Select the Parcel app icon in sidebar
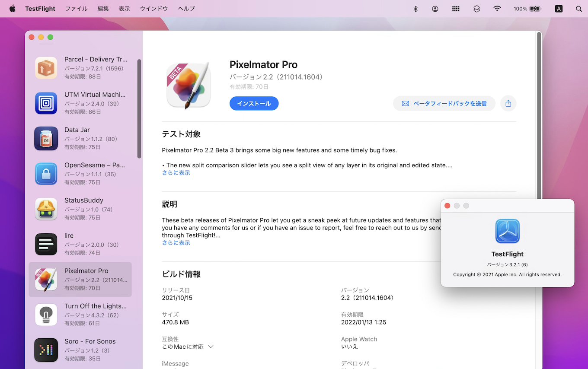Viewport: 588px width, 369px height. (x=46, y=68)
